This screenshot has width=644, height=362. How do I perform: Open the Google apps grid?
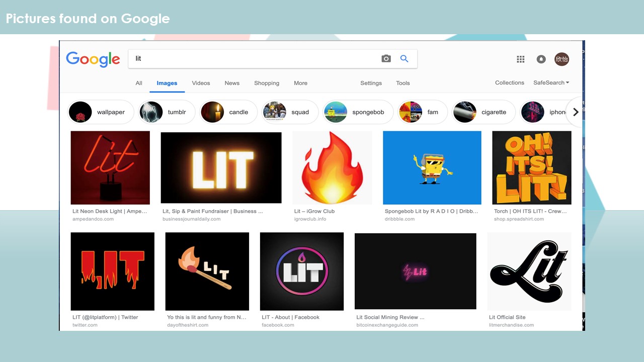pos(521,59)
